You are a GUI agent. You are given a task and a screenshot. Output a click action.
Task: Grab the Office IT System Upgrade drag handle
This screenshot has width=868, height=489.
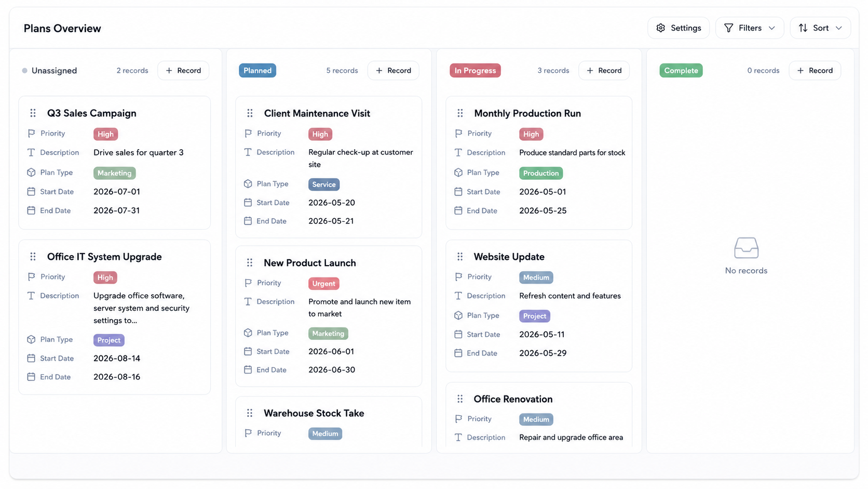[x=33, y=257]
